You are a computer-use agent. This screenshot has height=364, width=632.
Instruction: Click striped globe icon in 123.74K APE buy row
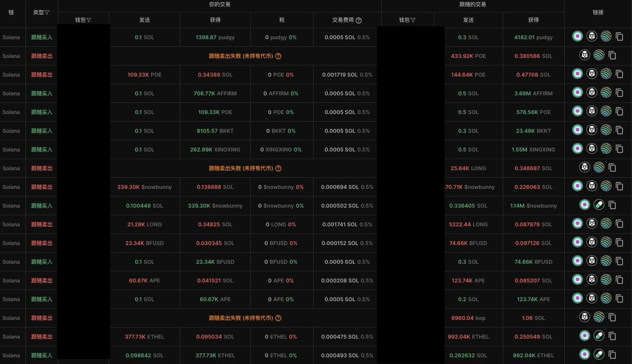[x=606, y=299]
